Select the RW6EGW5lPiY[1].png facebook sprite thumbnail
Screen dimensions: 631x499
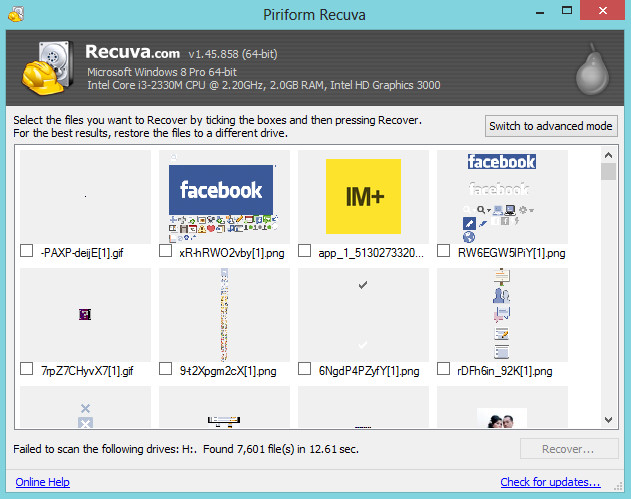pos(502,197)
